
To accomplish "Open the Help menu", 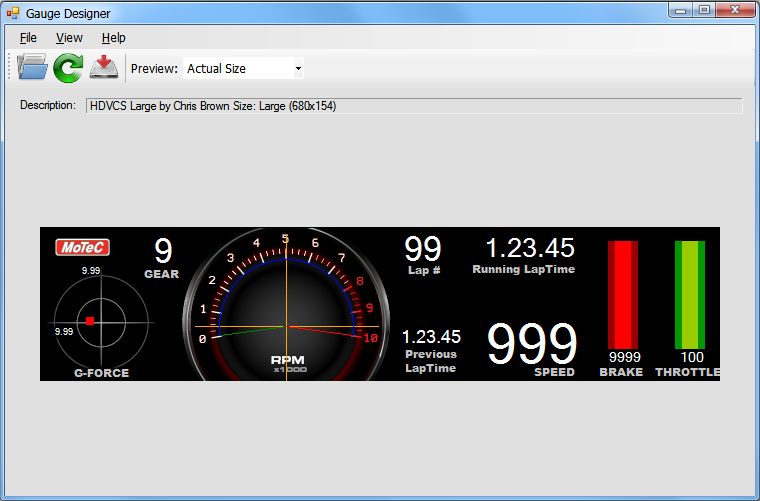I will tap(113, 37).
